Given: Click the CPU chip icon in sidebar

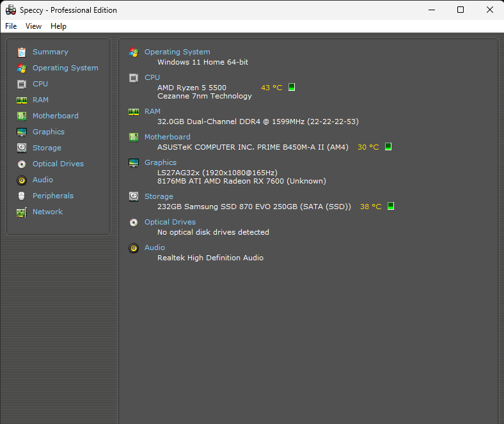Looking at the screenshot, I should coord(22,84).
